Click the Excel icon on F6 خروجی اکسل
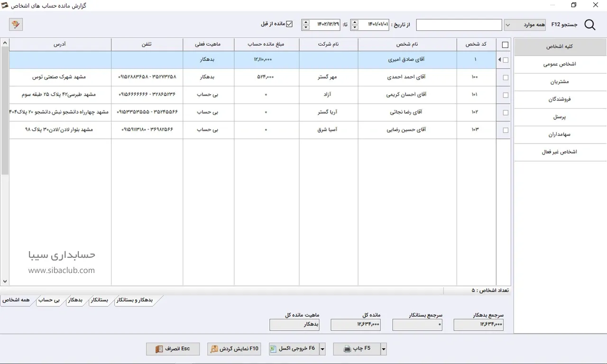The image size is (607, 364). tap(273, 349)
